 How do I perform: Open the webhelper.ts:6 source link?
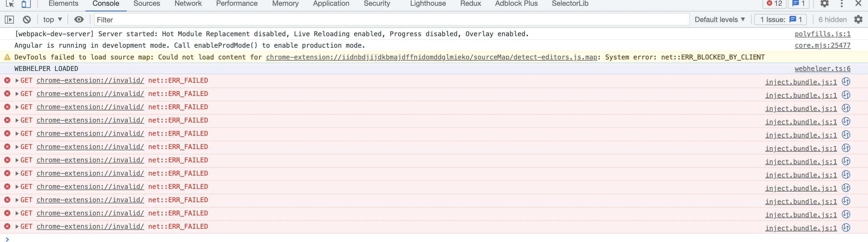tap(822, 69)
